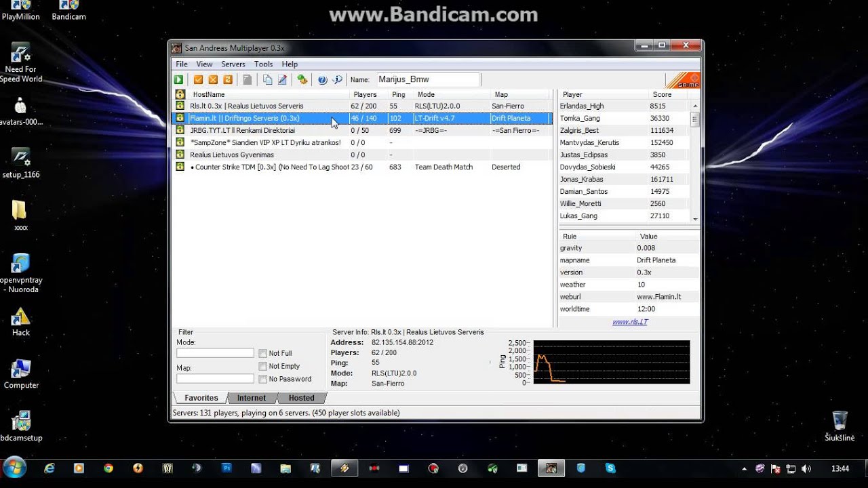
Task: Open Photoshop in the taskbar
Action: 226,468
